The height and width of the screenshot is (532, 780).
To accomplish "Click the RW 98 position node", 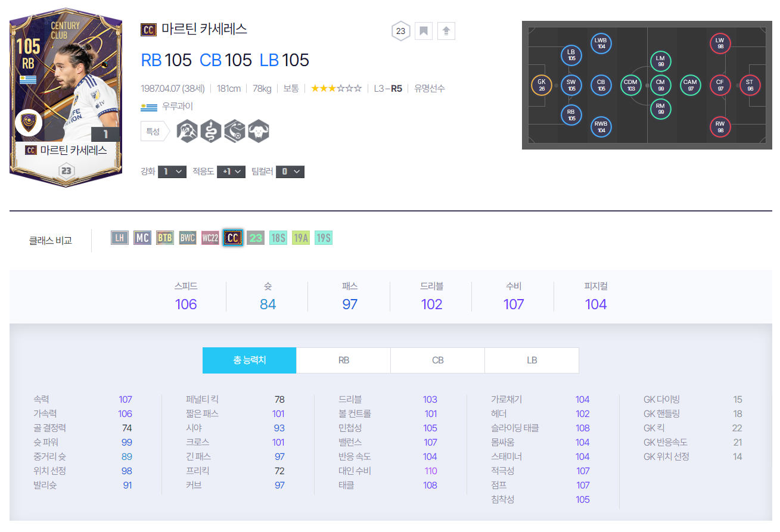I will pyautogui.click(x=720, y=127).
